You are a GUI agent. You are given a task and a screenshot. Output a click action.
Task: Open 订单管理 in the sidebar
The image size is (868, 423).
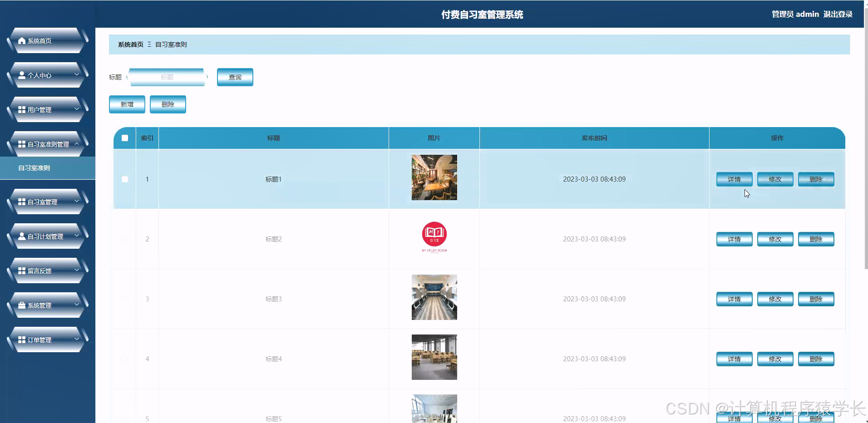point(48,340)
